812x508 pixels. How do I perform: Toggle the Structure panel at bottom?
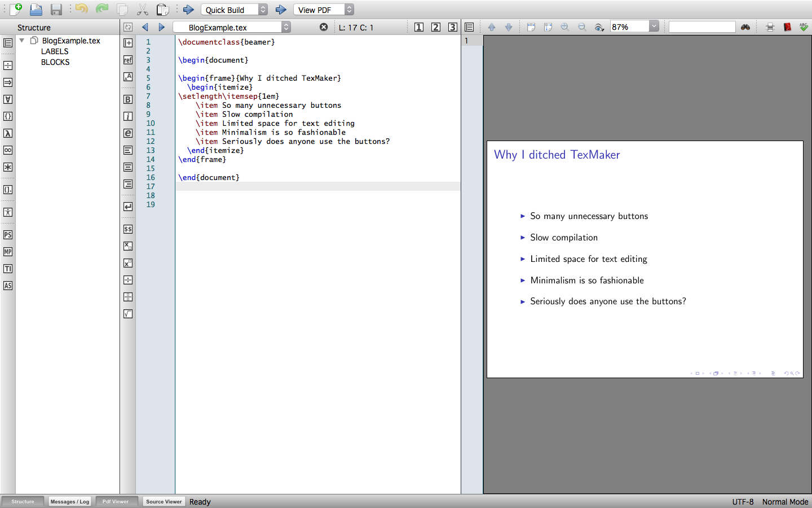pyautogui.click(x=23, y=501)
